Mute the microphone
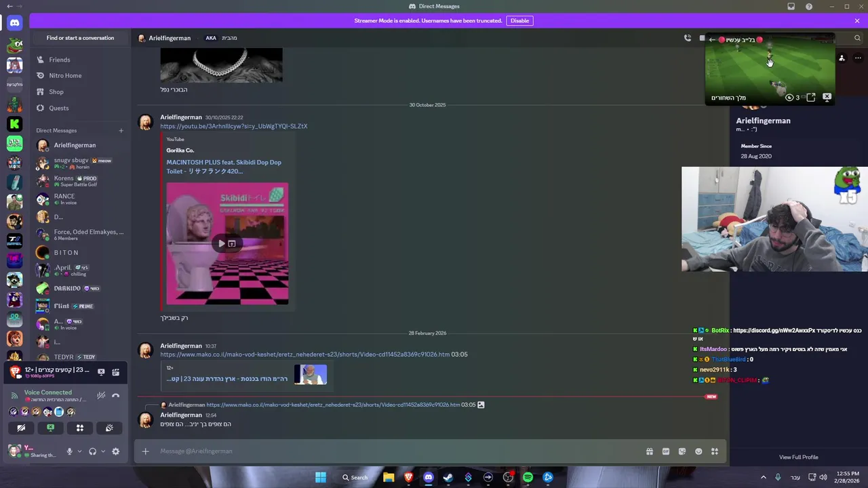This screenshot has width=868, height=488. click(x=69, y=451)
